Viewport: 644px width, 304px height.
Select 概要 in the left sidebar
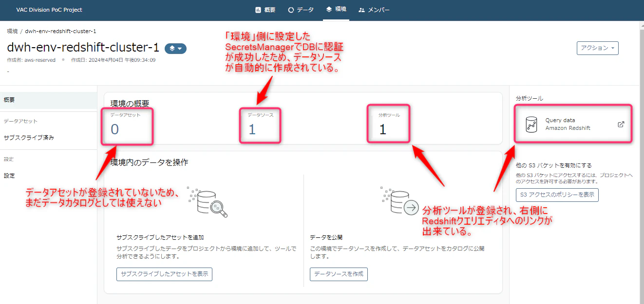click(48, 100)
